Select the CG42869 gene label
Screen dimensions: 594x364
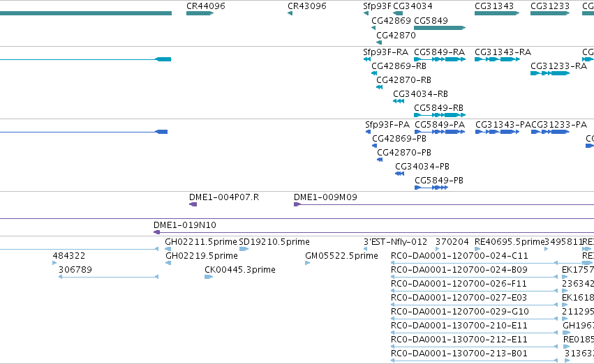pos(391,20)
